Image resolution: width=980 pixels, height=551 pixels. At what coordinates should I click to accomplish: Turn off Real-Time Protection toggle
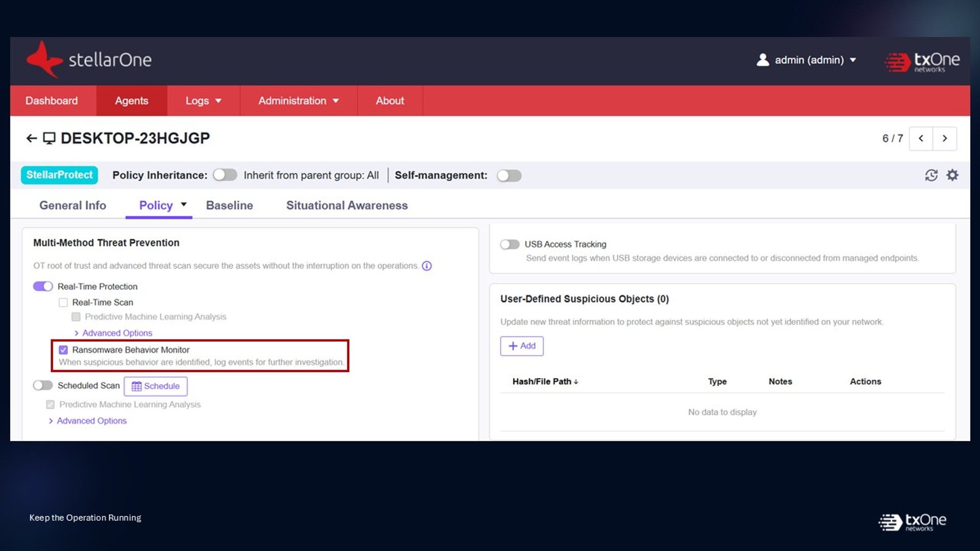coord(43,286)
